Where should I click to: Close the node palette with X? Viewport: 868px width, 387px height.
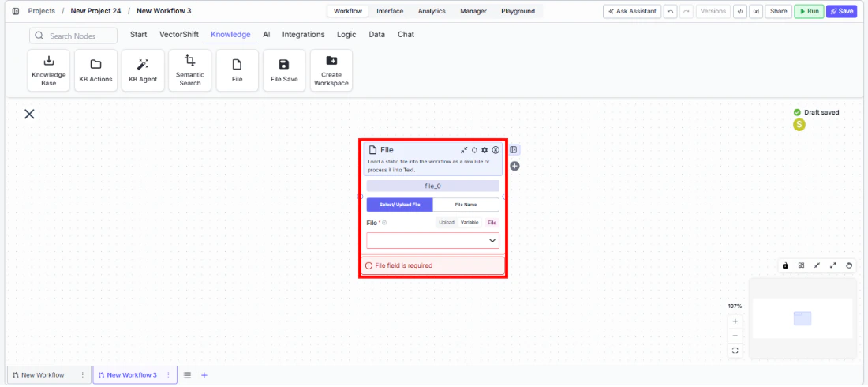(x=29, y=115)
